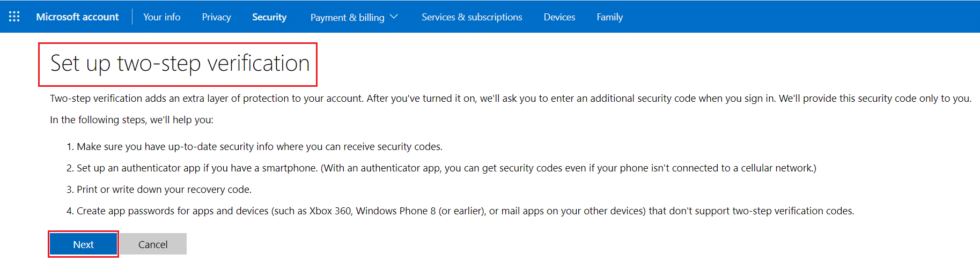Select the Security tab
The height and width of the screenshot is (277, 980).
269,17
